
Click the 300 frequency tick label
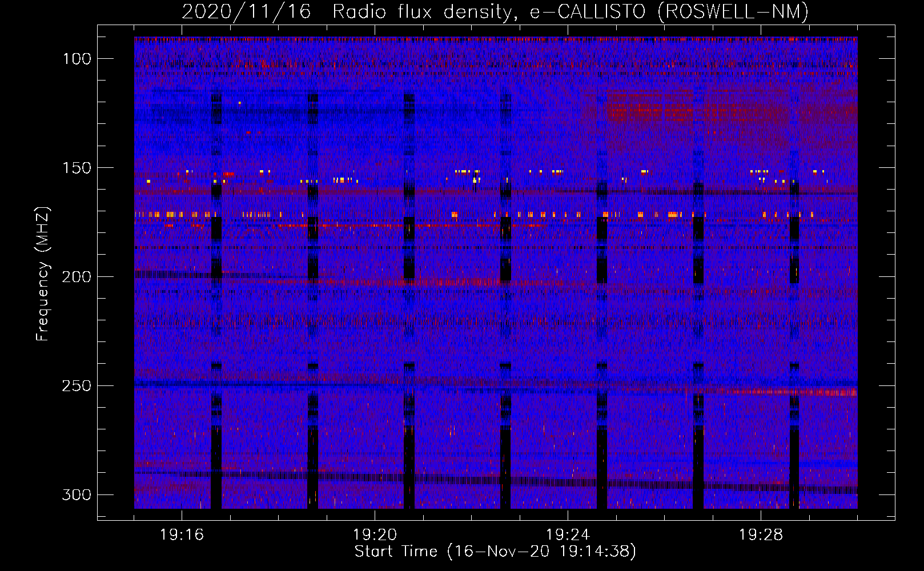coord(77,495)
